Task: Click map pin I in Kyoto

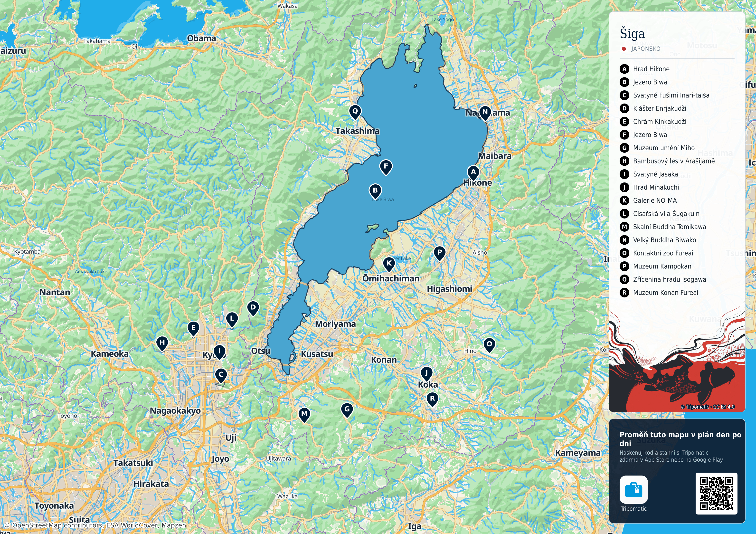Action: tap(219, 353)
